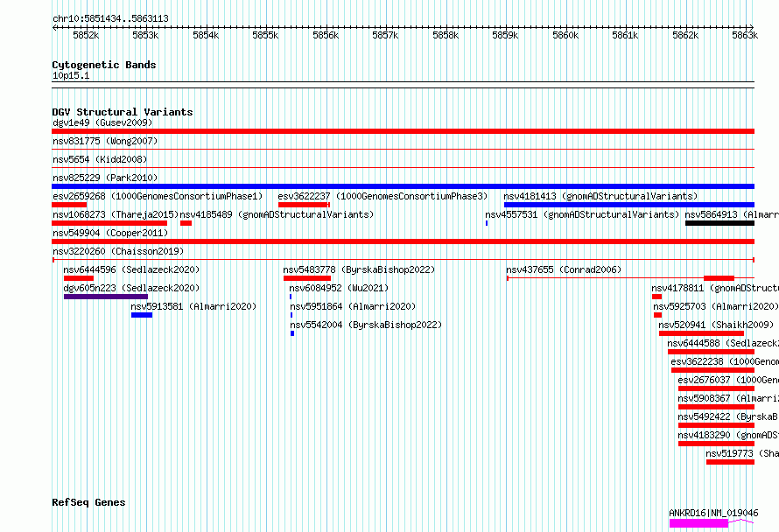Click the ANKRD16|NM_019046 gene label
779x532 pixels.
(x=713, y=513)
